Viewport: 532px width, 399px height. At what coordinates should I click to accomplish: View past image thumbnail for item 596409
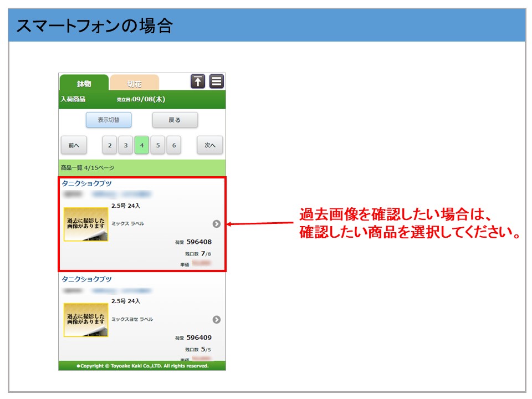[86, 320]
